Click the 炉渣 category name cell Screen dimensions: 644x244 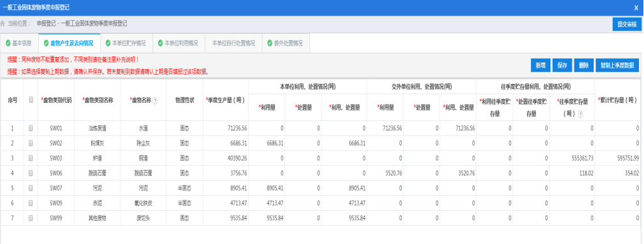point(97,158)
